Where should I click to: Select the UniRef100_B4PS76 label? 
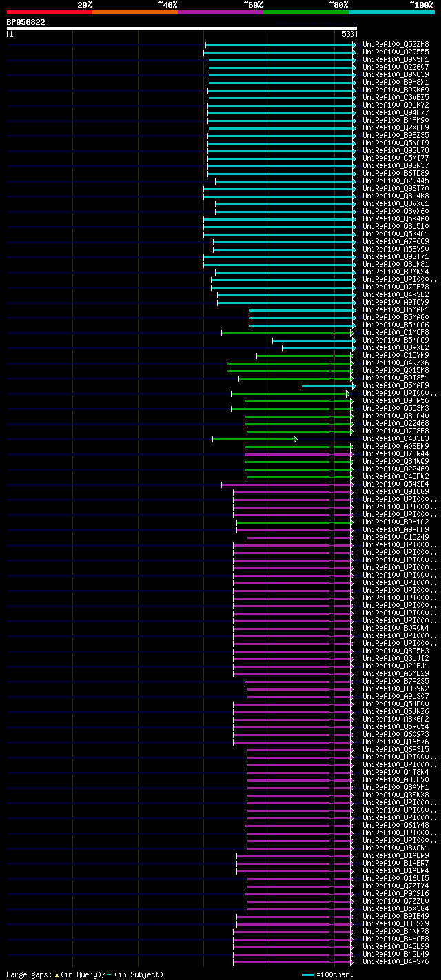coord(396,961)
